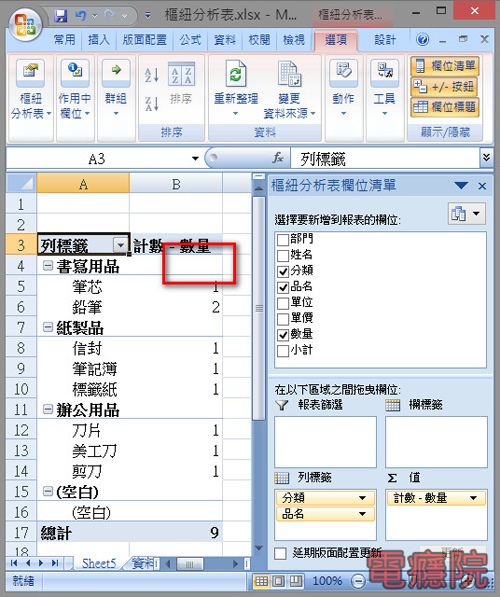This screenshot has height=597, width=500.
Task: Open the Name Box dropdown
Action: 195,158
